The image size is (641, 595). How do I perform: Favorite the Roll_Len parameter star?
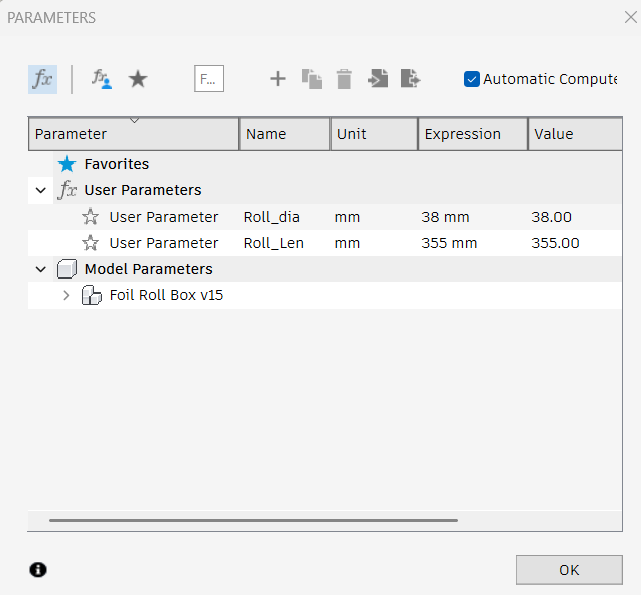click(x=90, y=243)
